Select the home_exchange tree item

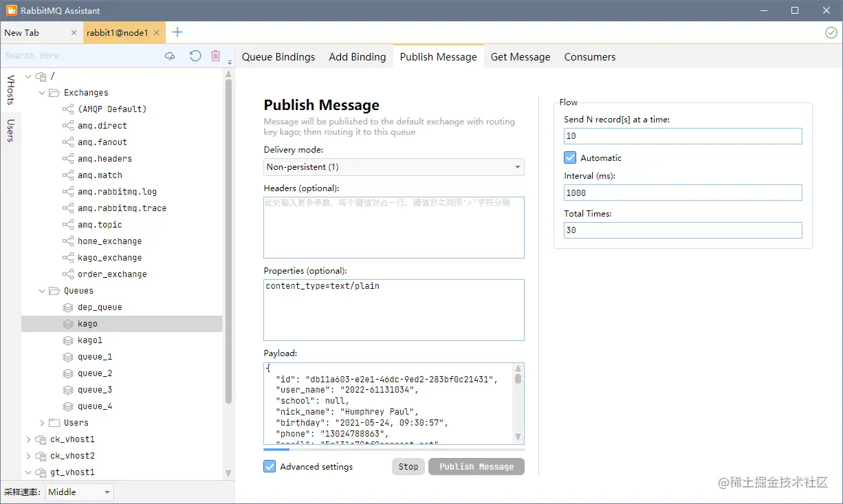[x=109, y=241]
